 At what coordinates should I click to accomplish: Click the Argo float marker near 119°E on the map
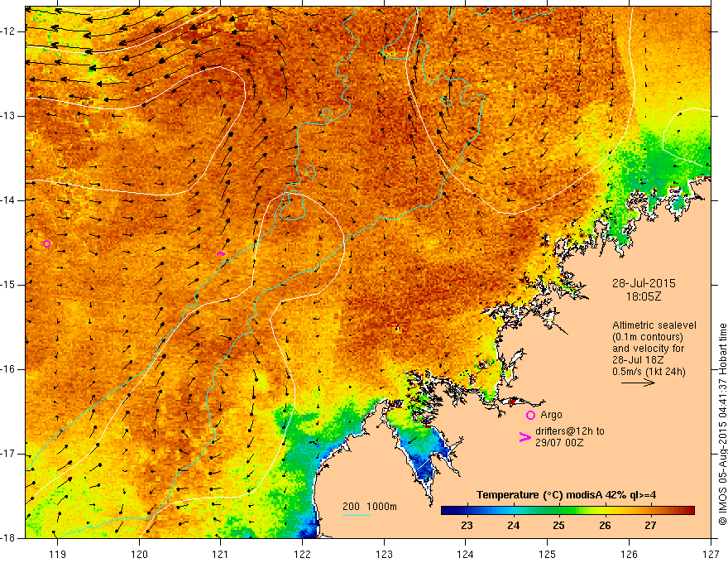[46, 244]
